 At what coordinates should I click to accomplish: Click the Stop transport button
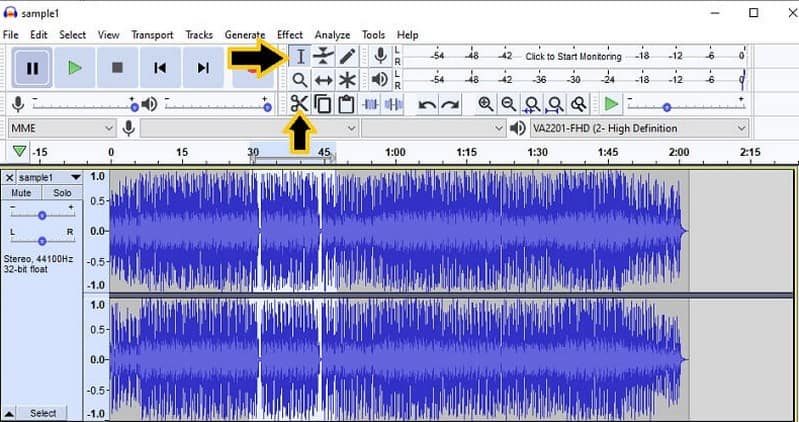117,68
